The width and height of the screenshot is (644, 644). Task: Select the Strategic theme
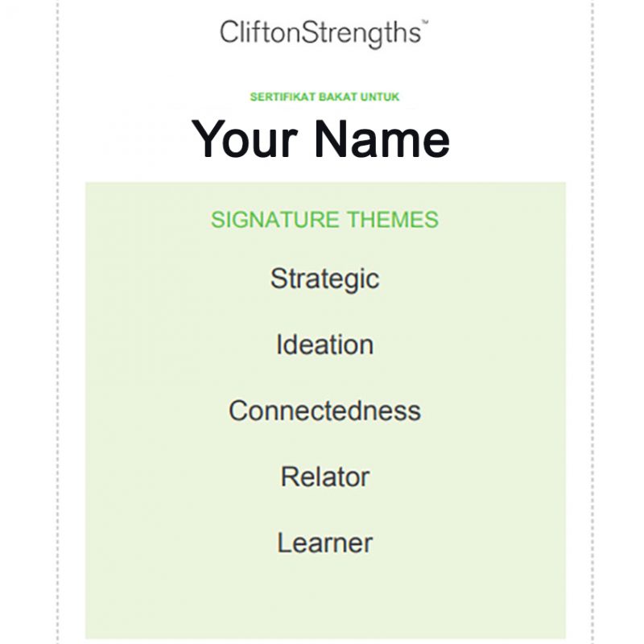coord(324,279)
